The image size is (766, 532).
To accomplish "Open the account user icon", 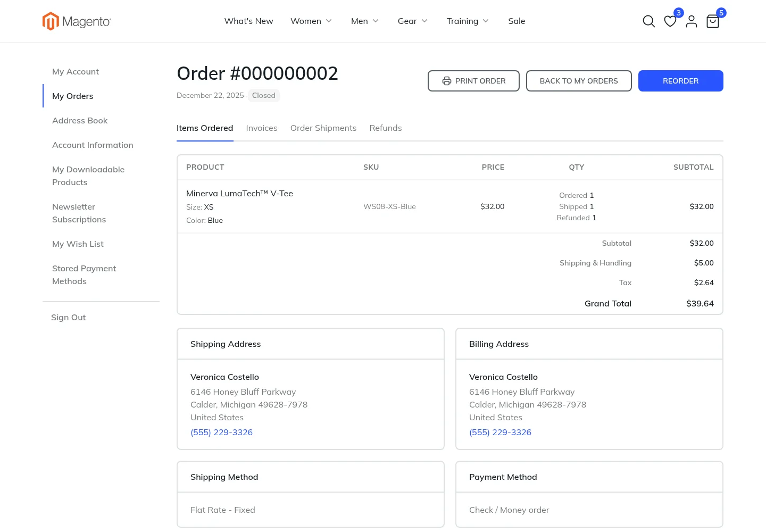I will 692,21.
